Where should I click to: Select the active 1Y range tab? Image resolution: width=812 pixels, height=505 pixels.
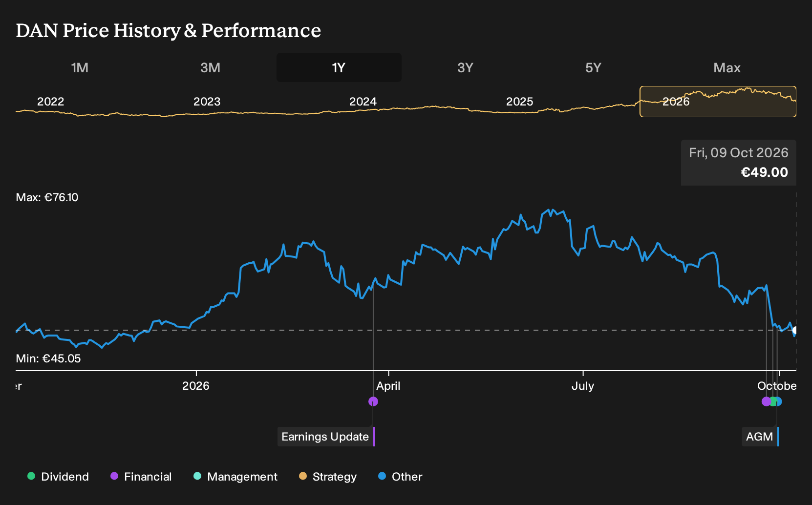tap(339, 67)
